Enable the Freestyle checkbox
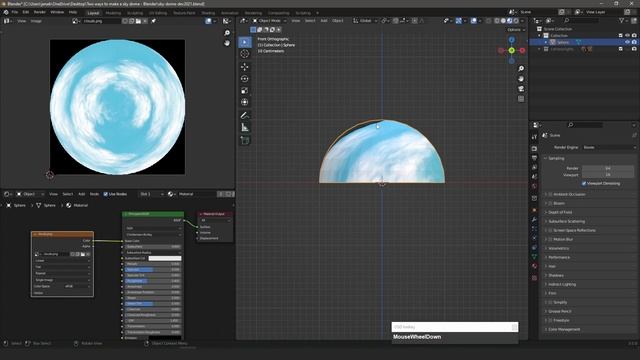 click(550, 320)
